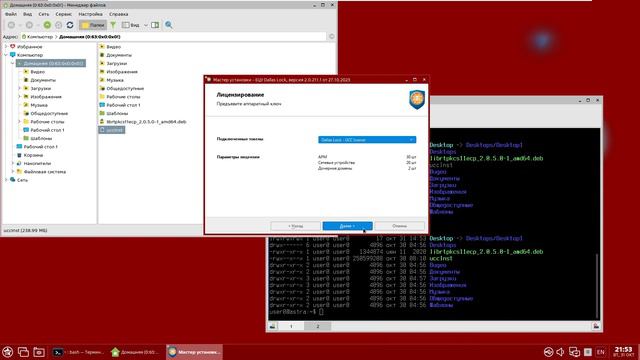Click Компьютер in the address breadcrumb
This screenshot has height=360, width=640.
click(40, 37)
